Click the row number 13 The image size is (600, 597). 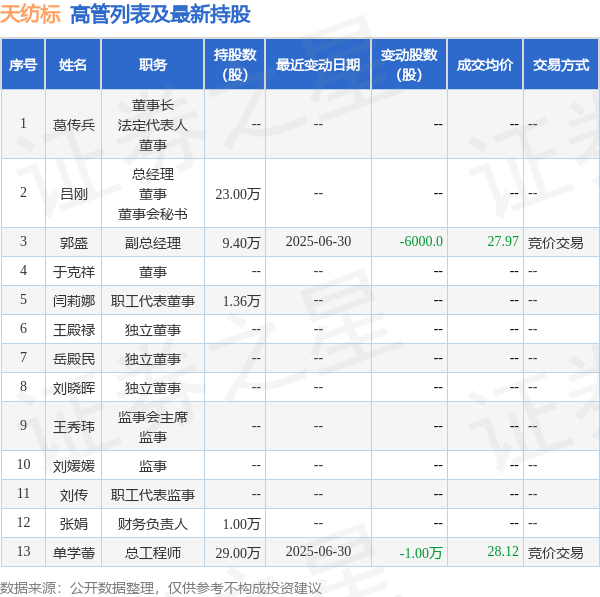click(x=23, y=551)
